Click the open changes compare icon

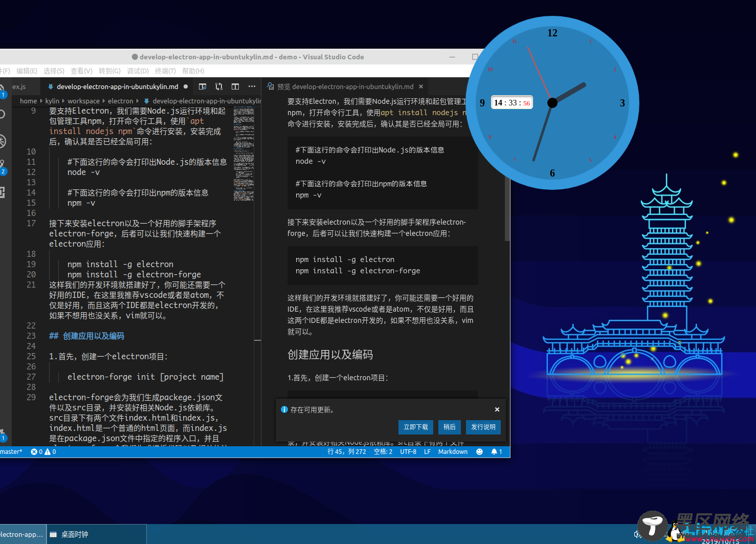pyautogui.click(x=219, y=86)
